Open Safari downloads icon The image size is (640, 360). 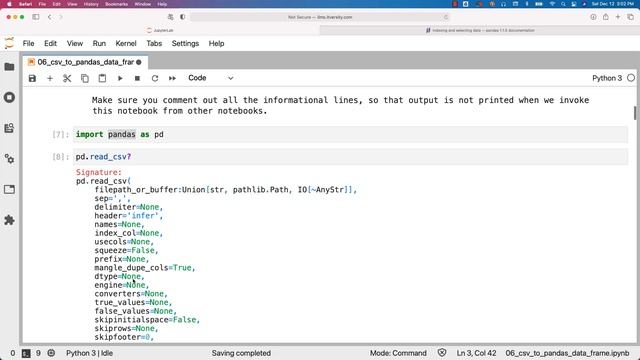pos(593,17)
